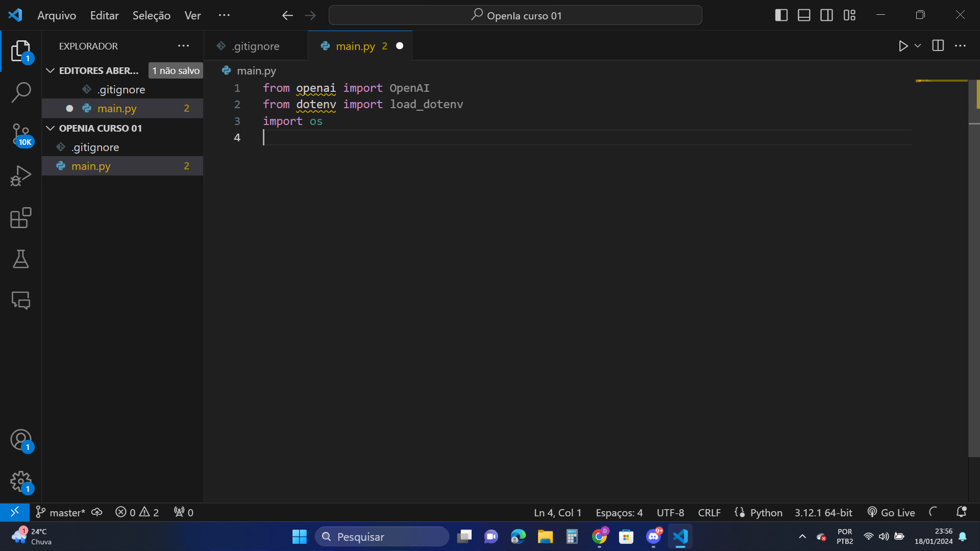The height and width of the screenshot is (551, 980).
Task: Go back in navigation history
Action: click(287, 15)
